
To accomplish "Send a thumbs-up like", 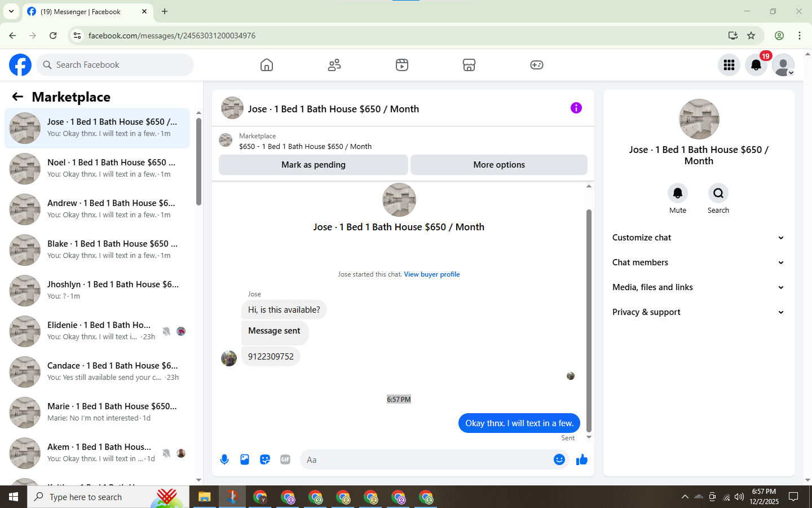I will (582, 459).
